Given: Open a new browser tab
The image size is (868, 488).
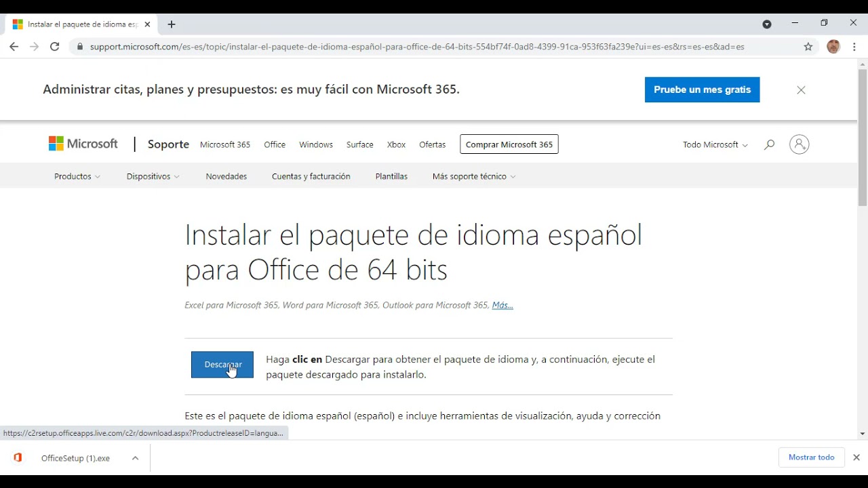Looking at the screenshot, I should 172,24.
